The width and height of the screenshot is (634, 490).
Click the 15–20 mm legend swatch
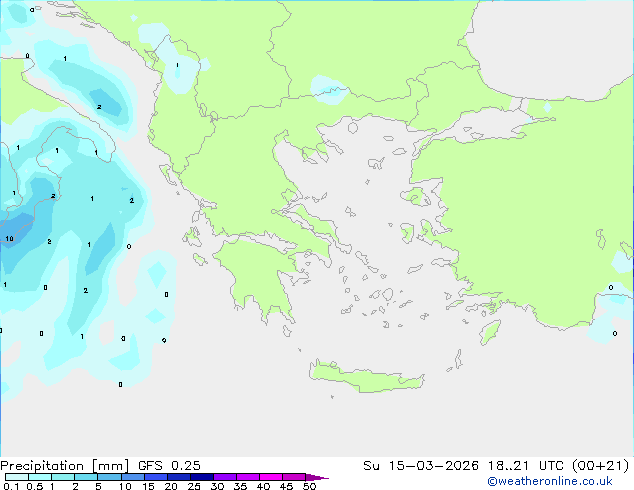click(155, 477)
